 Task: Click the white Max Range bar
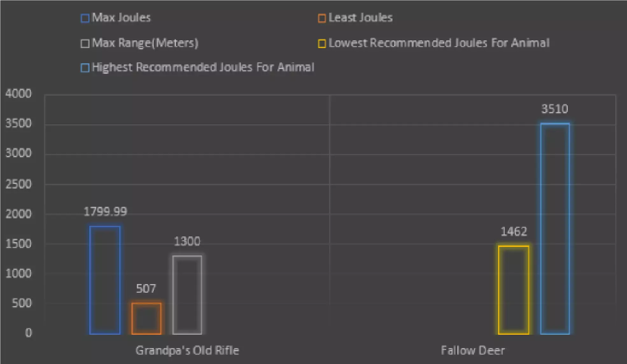click(187, 295)
